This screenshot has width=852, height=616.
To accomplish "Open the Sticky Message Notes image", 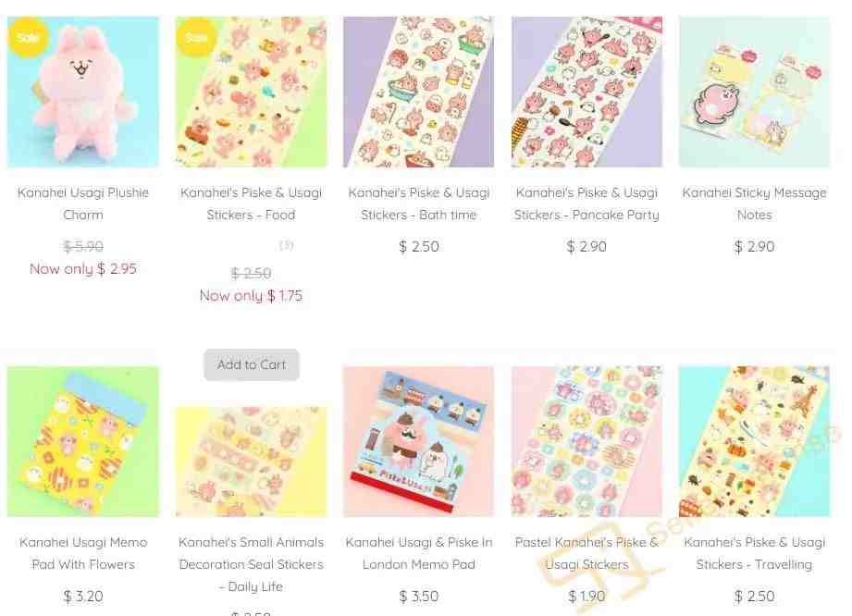I will pyautogui.click(x=754, y=92).
